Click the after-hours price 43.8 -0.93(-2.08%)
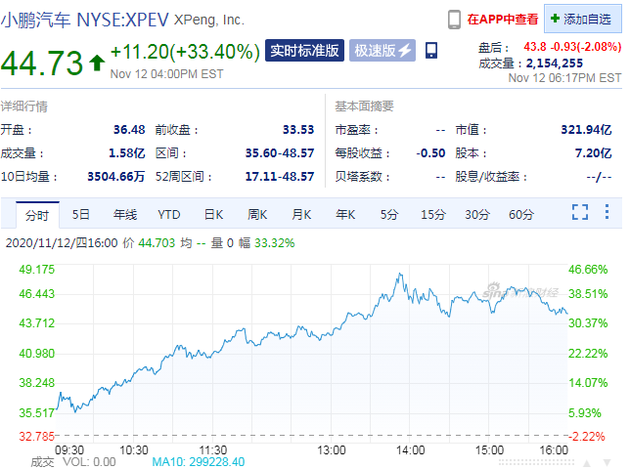 tap(573, 47)
